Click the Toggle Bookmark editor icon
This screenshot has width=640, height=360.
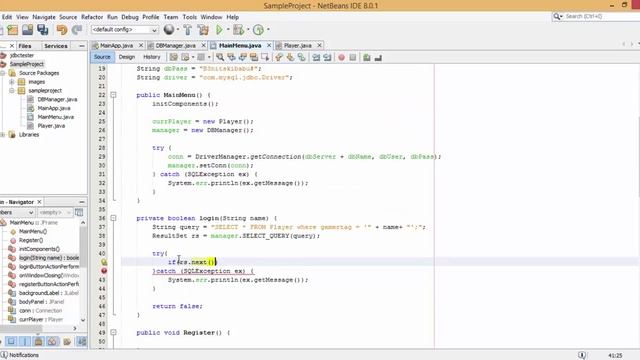click(x=302, y=58)
